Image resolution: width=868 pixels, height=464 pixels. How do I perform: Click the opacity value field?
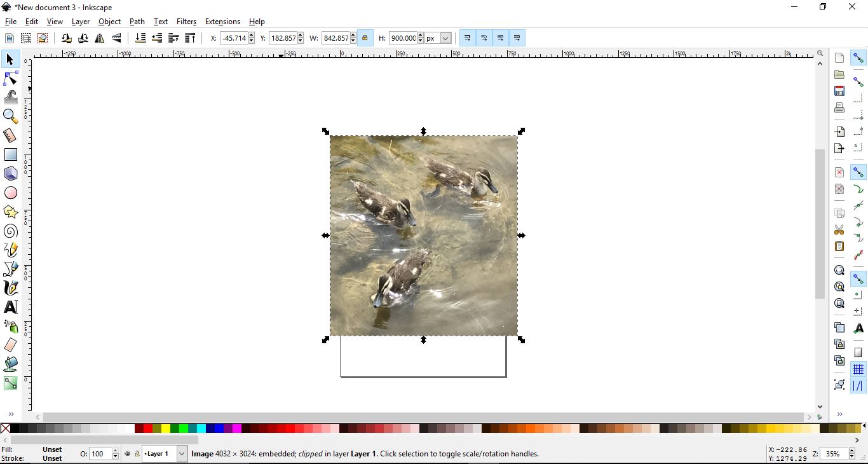100,454
